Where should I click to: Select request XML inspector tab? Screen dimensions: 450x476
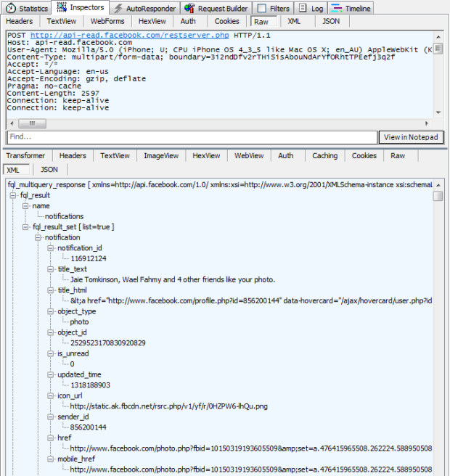point(294,21)
